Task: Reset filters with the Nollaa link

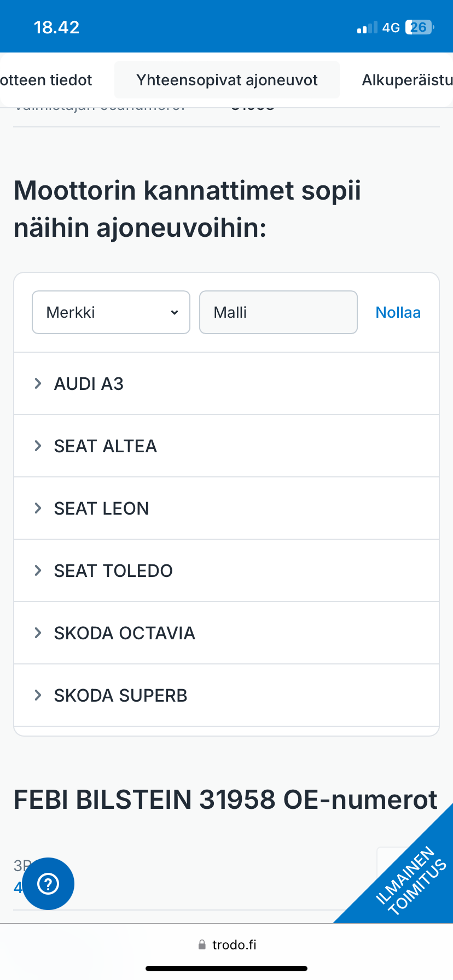Action: pos(398,312)
